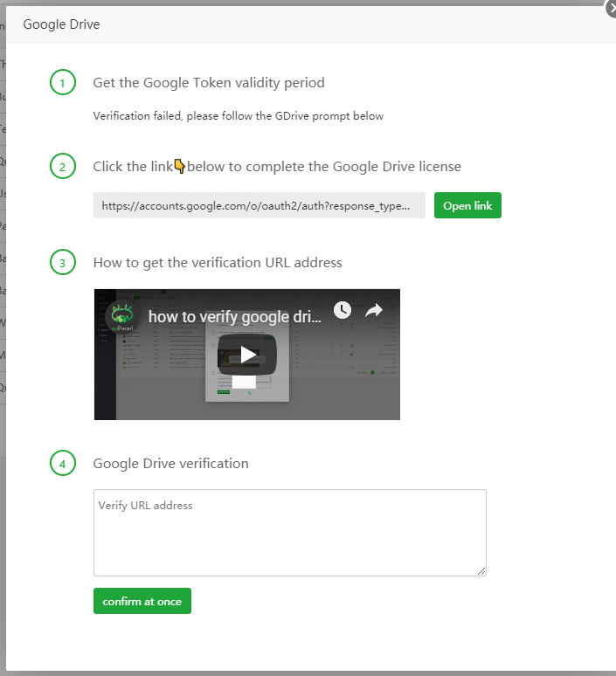The image size is (616, 676).
Task: Click the Open link button
Action: [467, 205]
